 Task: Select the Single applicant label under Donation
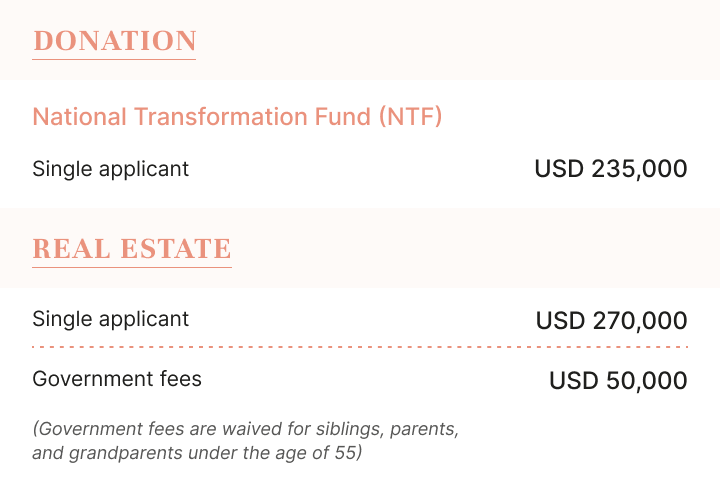click(x=110, y=169)
